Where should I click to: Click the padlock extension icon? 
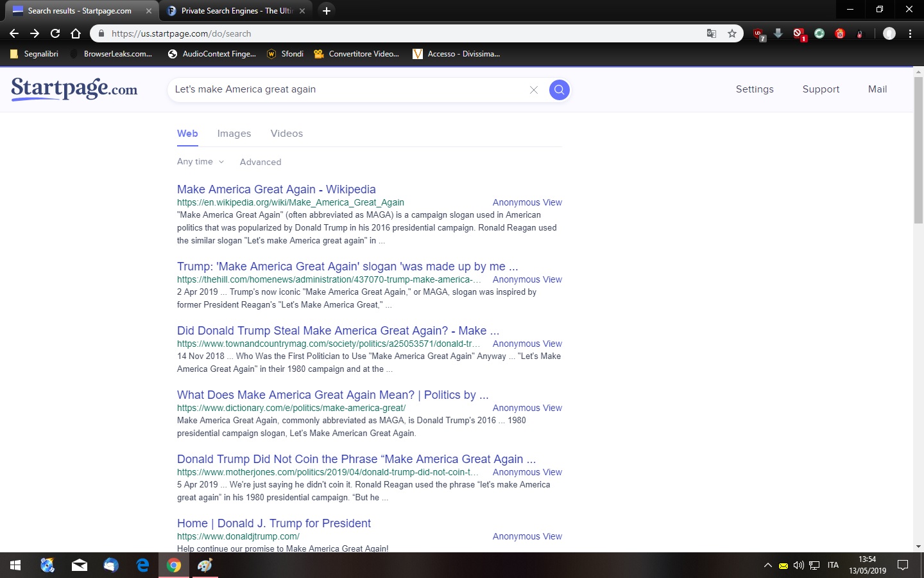860,33
